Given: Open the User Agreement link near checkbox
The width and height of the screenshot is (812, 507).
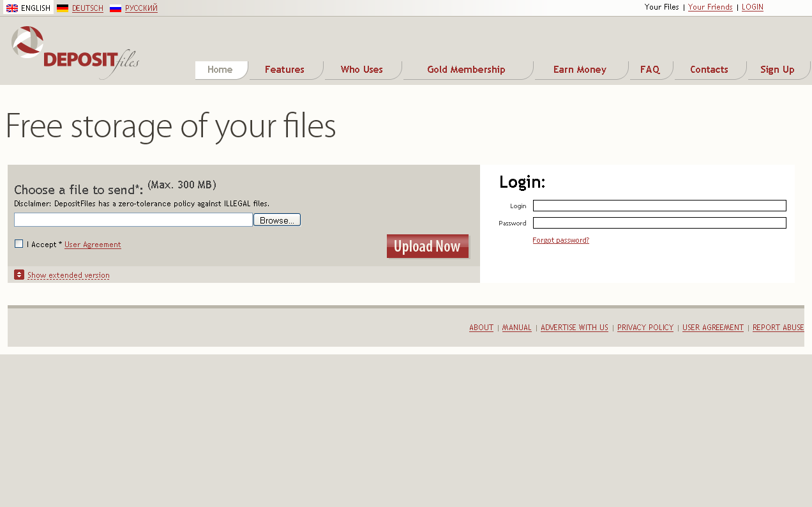Looking at the screenshot, I should coord(93,245).
